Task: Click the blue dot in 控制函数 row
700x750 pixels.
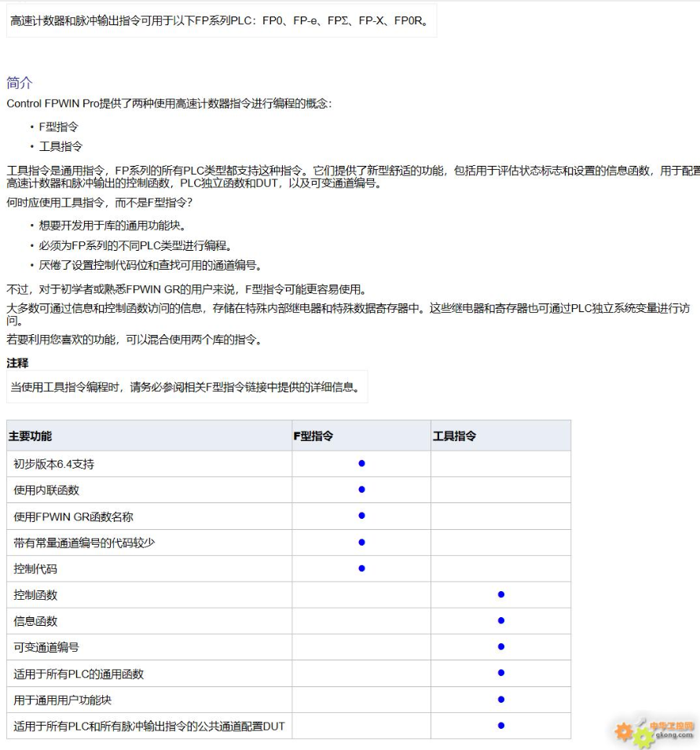Action: coord(500,594)
